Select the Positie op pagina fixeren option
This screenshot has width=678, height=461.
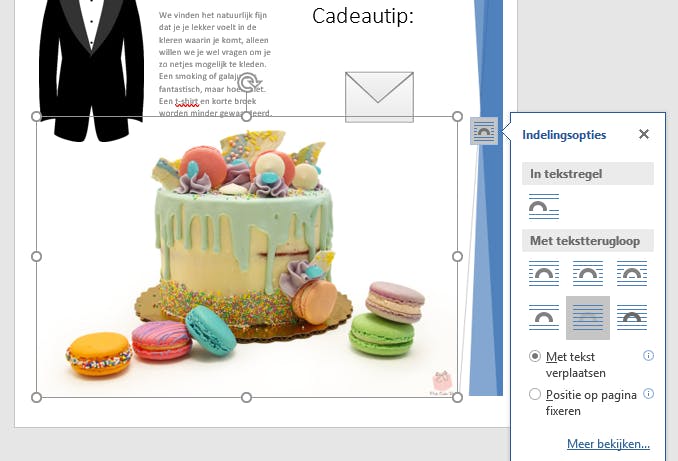tap(535, 394)
